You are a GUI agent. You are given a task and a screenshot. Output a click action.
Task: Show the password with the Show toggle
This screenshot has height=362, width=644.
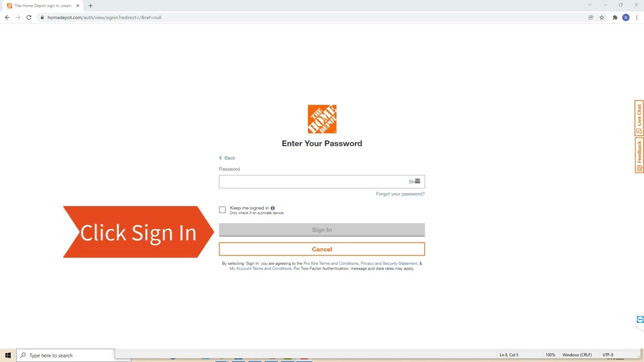point(414,182)
